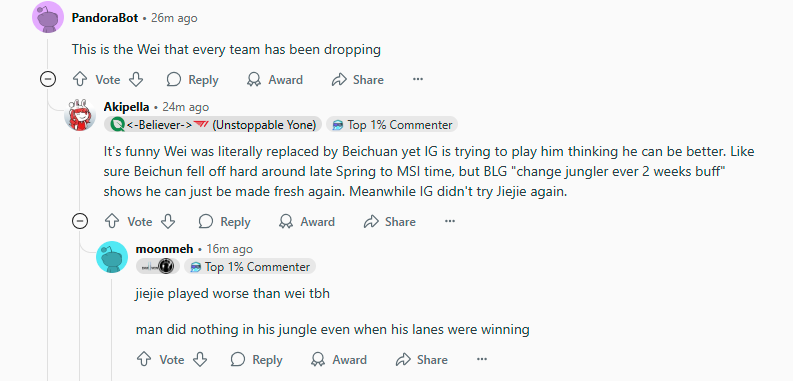
Task: Give an Award to Akipella's comment
Action: pos(306,222)
